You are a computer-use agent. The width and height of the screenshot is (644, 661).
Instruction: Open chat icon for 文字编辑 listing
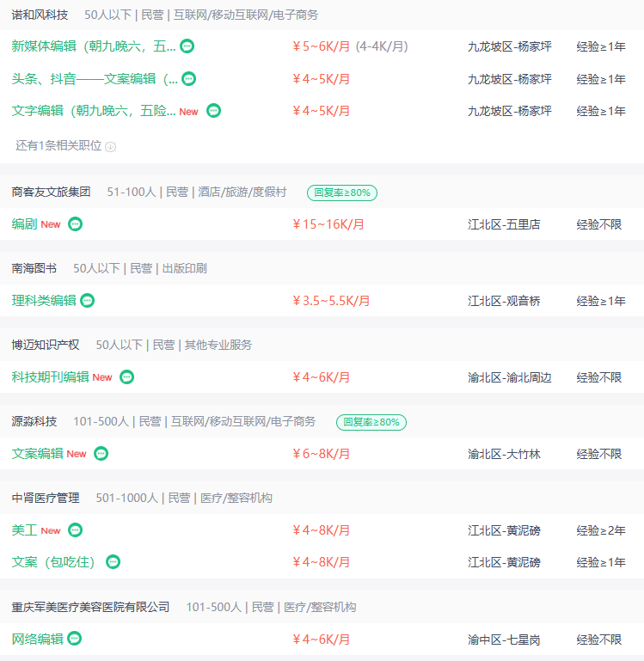[x=214, y=110]
